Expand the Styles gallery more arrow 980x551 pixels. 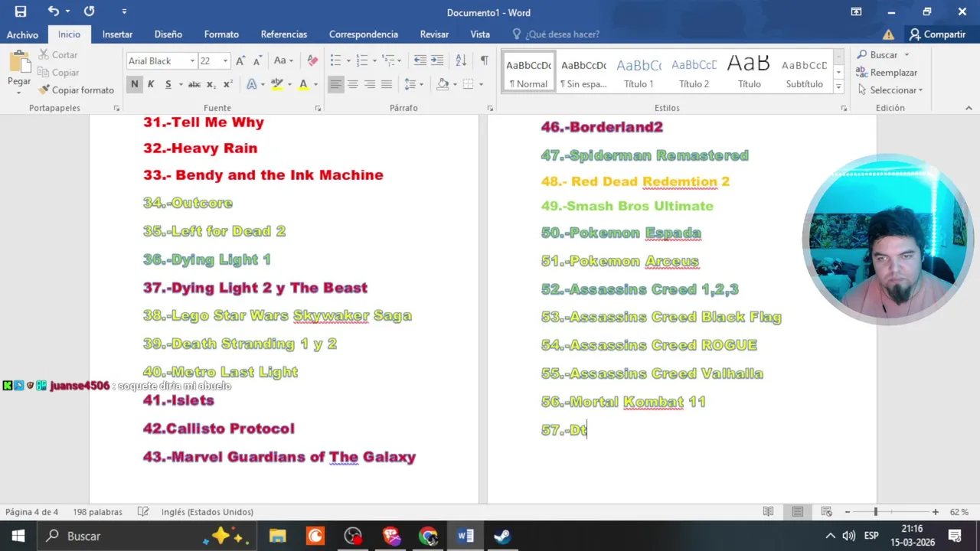point(838,87)
